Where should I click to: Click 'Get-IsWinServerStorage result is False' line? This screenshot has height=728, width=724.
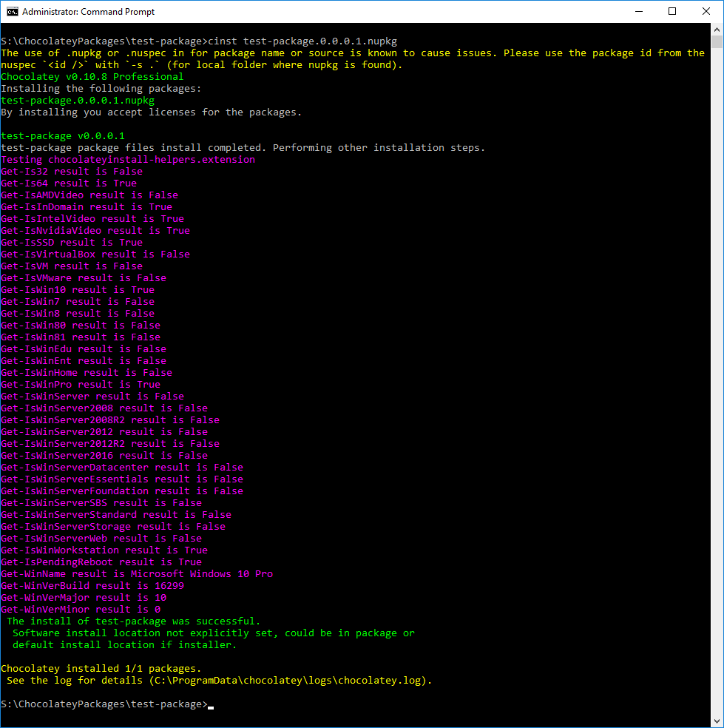click(x=113, y=527)
